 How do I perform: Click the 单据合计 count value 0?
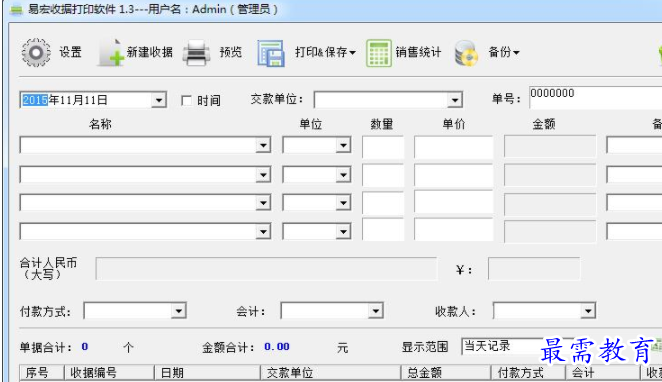(x=85, y=347)
